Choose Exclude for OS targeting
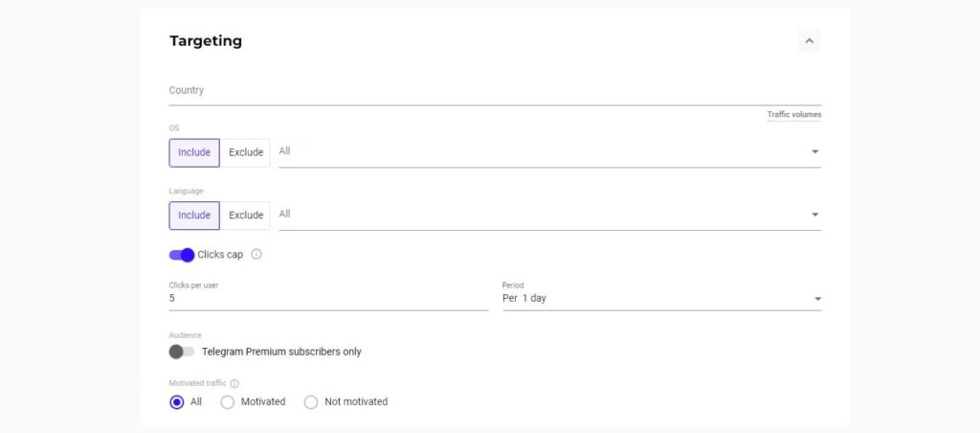This screenshot has width=980, height=433. tap(246, 152)
